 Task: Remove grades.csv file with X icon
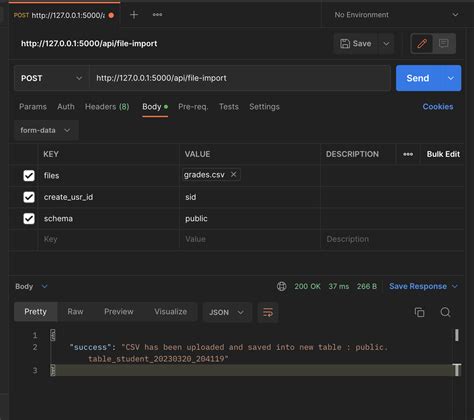click(x=234, y=174)
